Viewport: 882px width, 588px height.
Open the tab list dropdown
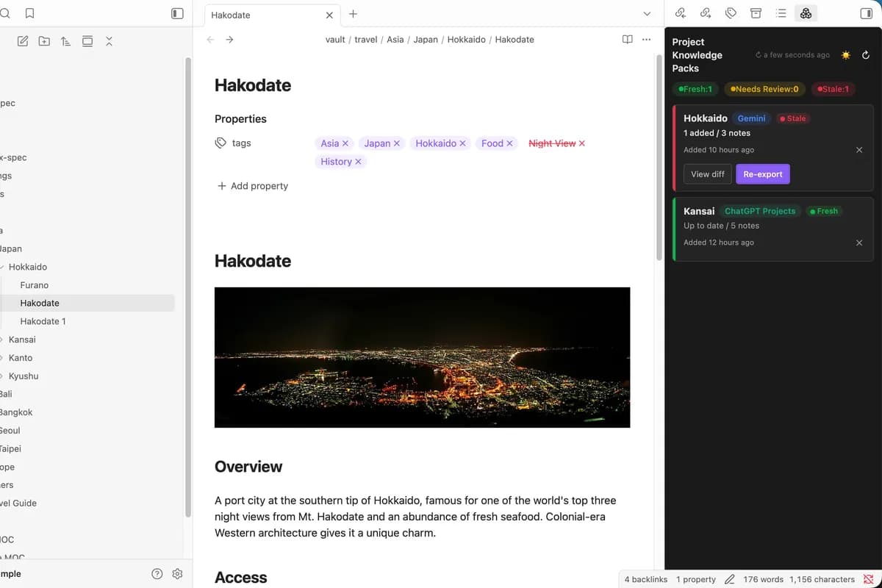tap(647, 14)
